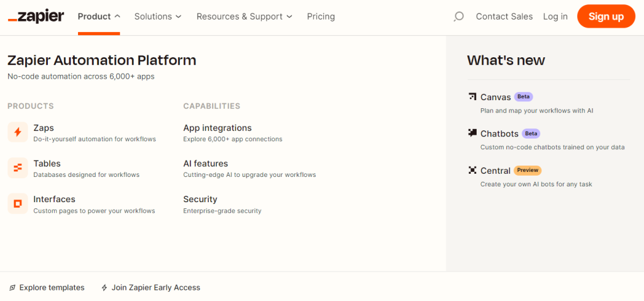Click "Custom no-code chatbots trained on your data"
Viewport: 644px width, 301px height.
552,147
